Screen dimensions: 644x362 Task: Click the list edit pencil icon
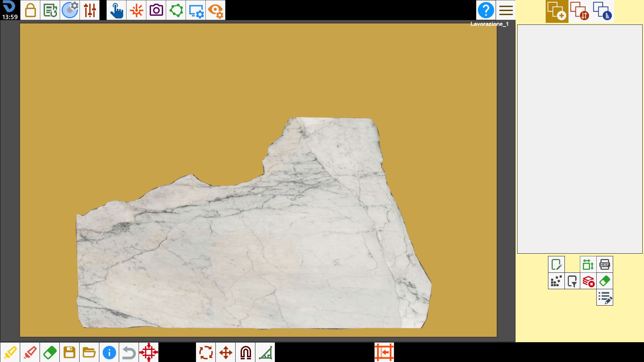[x=605, y=297]
